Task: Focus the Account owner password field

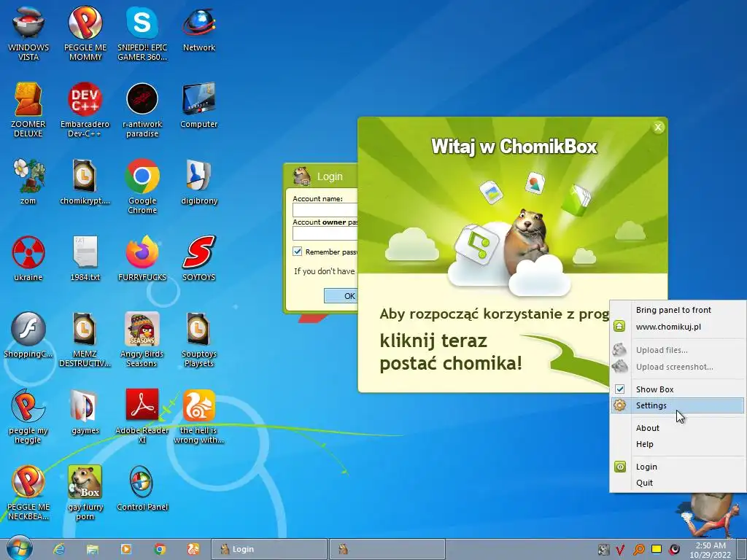Action: point(325,233)
